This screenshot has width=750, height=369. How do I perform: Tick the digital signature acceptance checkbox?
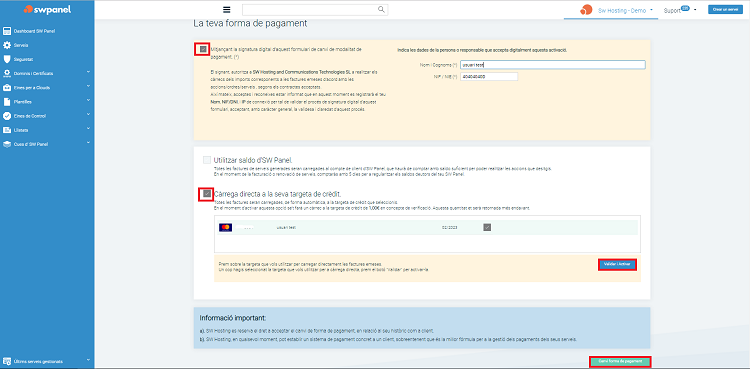(x=203, y=49)
